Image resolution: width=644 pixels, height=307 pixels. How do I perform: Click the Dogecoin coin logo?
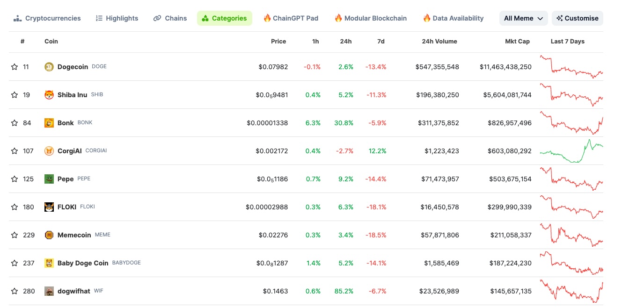49,67
